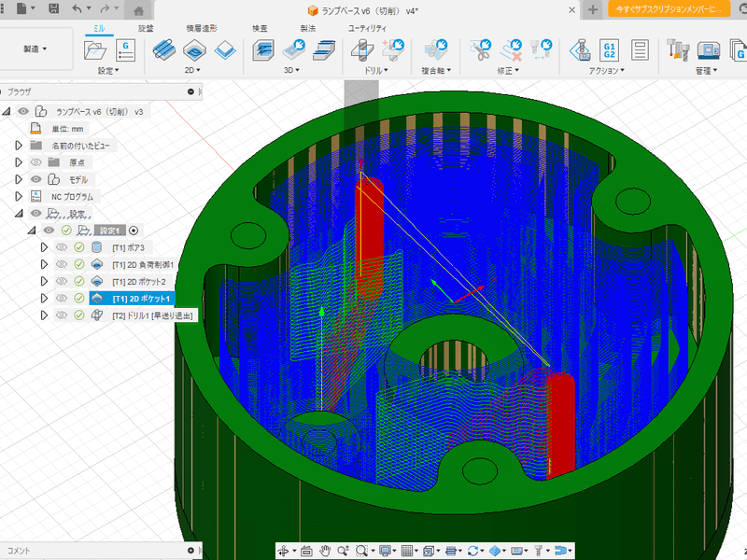Expand the [T1] 2D ポケット2 operation

coord(44,281)
